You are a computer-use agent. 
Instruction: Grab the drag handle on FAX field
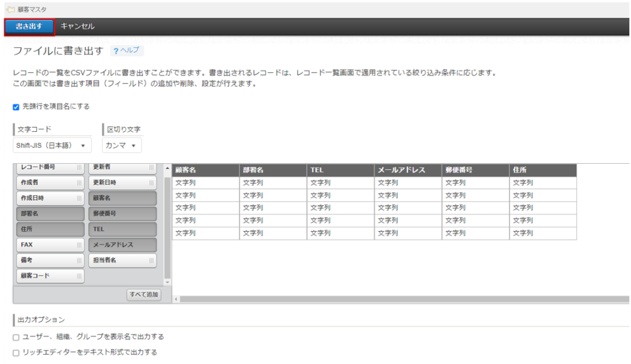click(x=79, y=245)
